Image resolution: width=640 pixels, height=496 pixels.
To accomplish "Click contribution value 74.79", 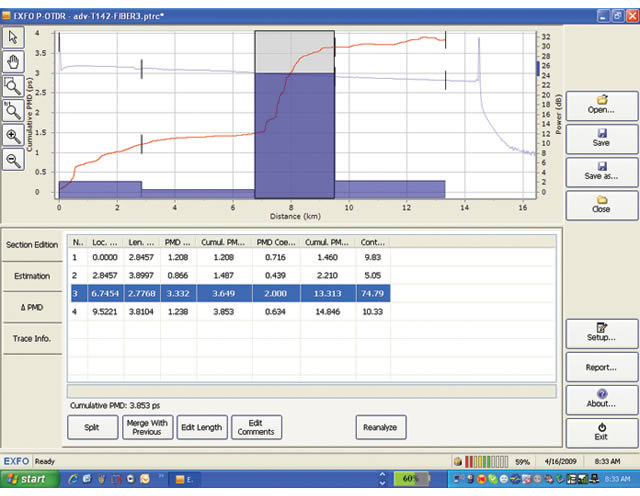I will 373,293.
